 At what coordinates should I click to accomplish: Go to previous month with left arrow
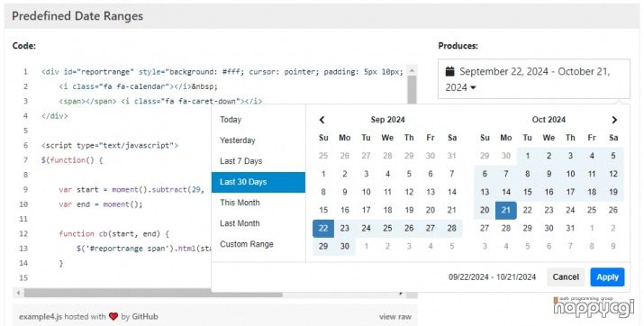[x=322, y=120]
